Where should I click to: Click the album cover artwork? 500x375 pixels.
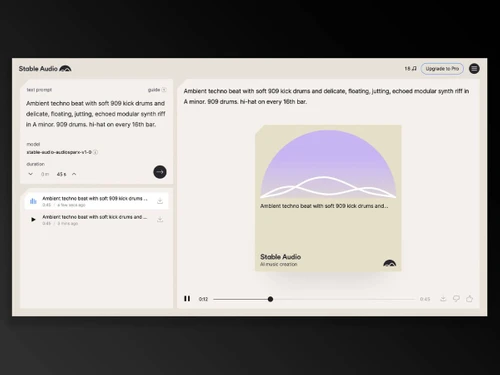tap(328, 198)
